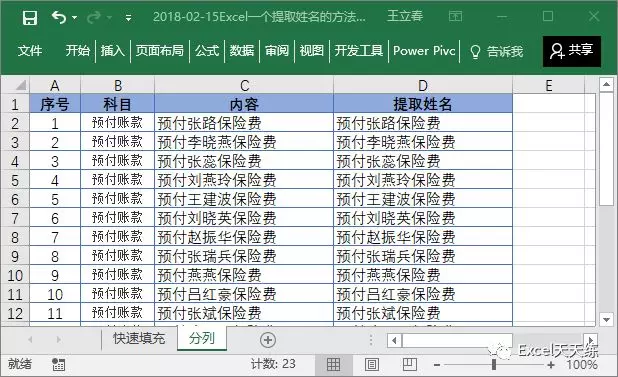This screenshot has width=618, height=377.
Task: Select column D header
Action: 423,85
